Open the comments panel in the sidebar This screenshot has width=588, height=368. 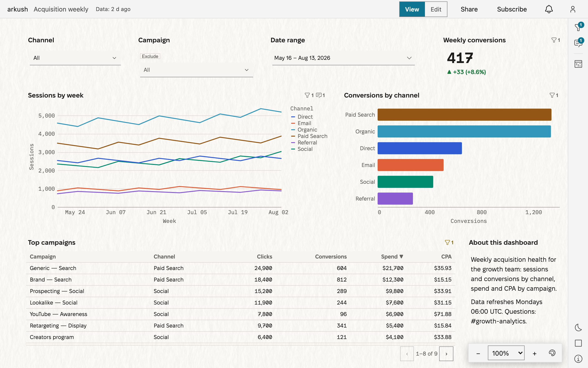tap(578, 43)
